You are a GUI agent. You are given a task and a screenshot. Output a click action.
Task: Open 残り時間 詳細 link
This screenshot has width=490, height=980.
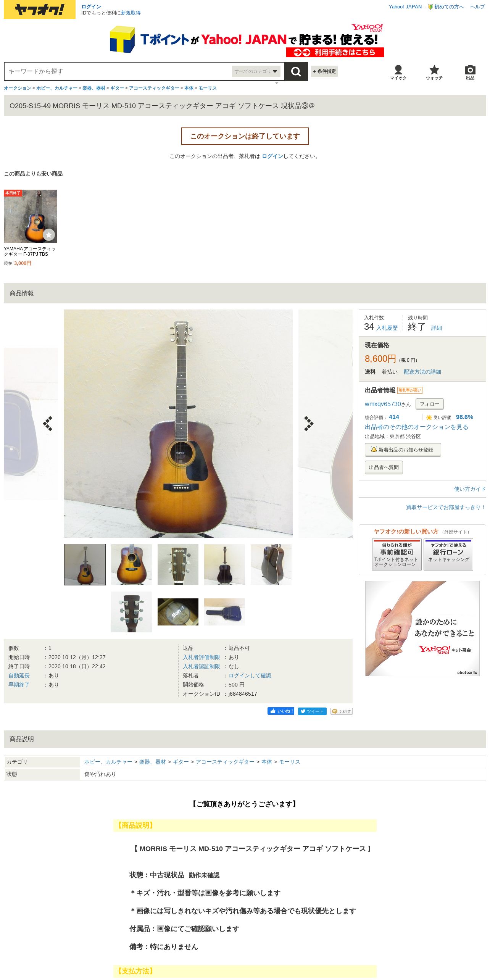tap(437, 328)
